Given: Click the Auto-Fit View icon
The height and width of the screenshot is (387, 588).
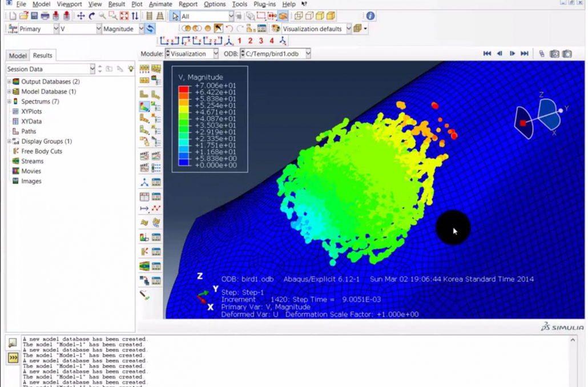Looking at the screenshot, I should tap(124, 16).
